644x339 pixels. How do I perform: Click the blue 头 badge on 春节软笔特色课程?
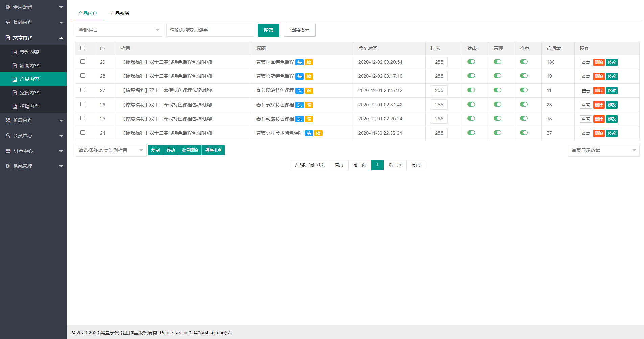tap(300, 76)
